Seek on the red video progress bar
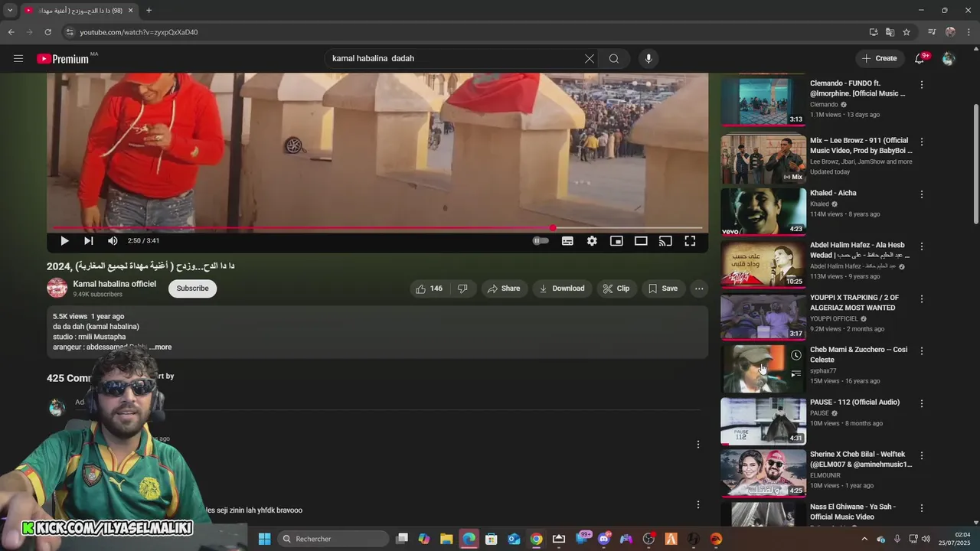The height and width of the screenshot is (551, 980). [377, 228]
